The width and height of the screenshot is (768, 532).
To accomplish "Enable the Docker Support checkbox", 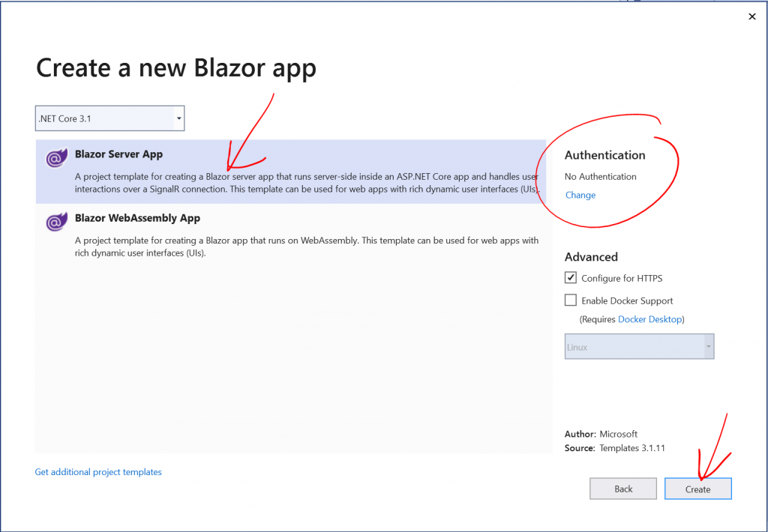I will coord(570,300).
